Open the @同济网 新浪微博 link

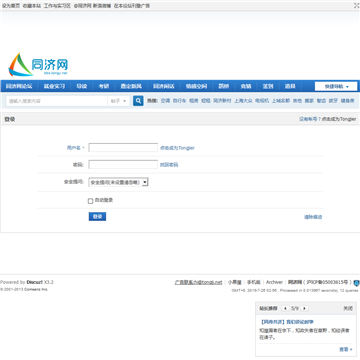(92, 6)
